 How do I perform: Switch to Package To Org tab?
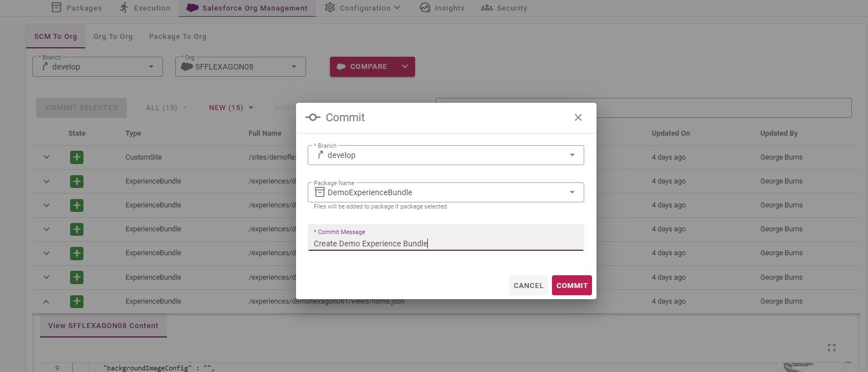[177, 36]
